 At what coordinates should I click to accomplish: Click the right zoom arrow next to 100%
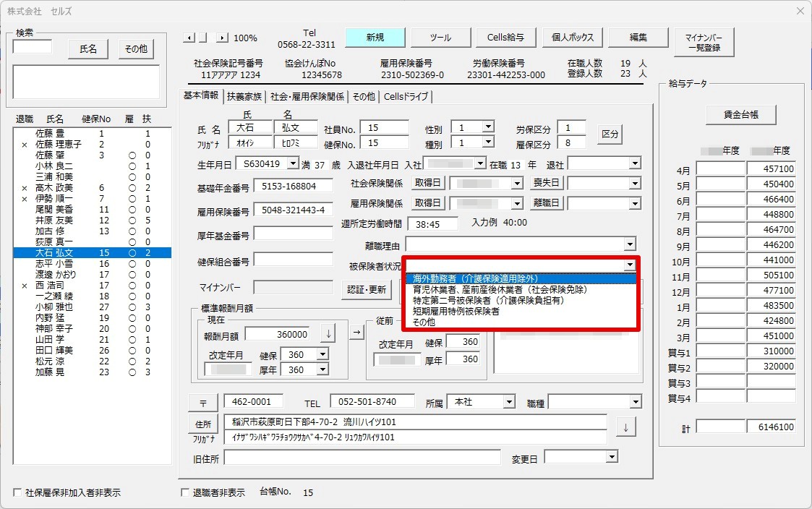pos(222,38)
